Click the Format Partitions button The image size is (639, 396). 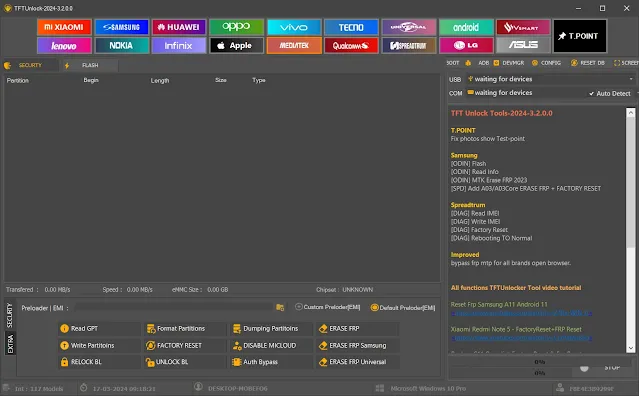pos(185,328)
